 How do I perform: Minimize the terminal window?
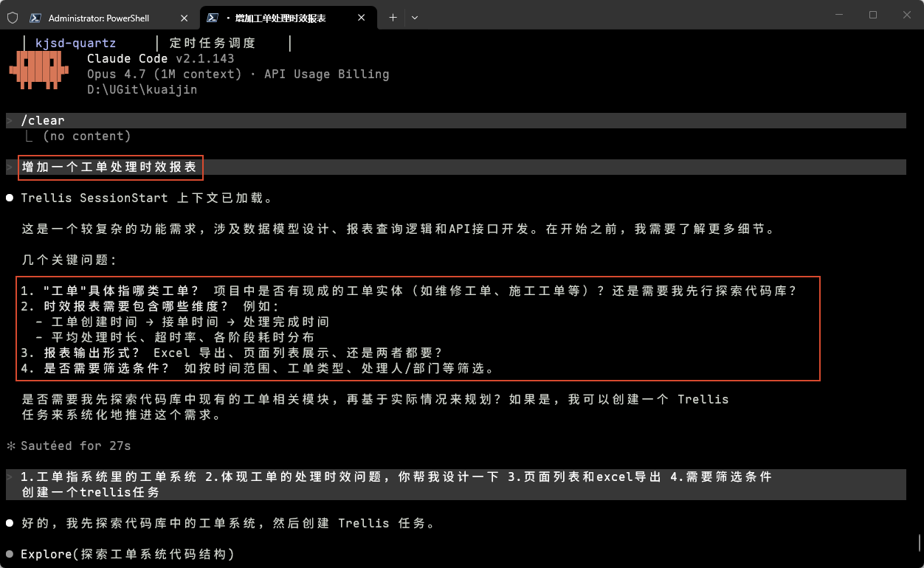click(x=838, y=15)
